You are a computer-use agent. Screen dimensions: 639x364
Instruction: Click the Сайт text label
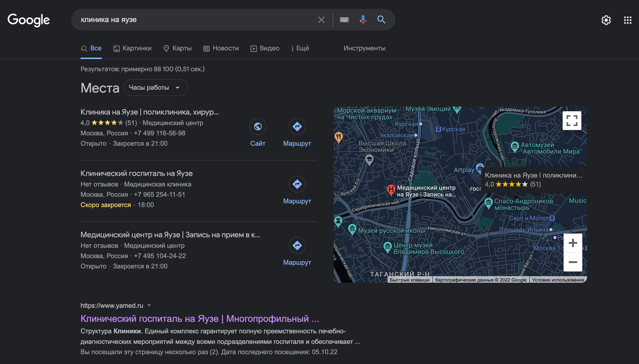pos(258,144)
